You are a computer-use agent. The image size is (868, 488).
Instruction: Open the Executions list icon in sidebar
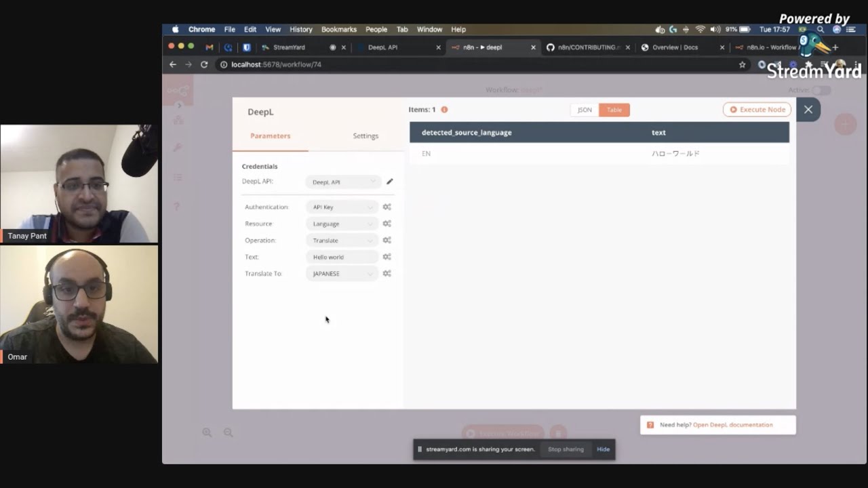(178, 177)
